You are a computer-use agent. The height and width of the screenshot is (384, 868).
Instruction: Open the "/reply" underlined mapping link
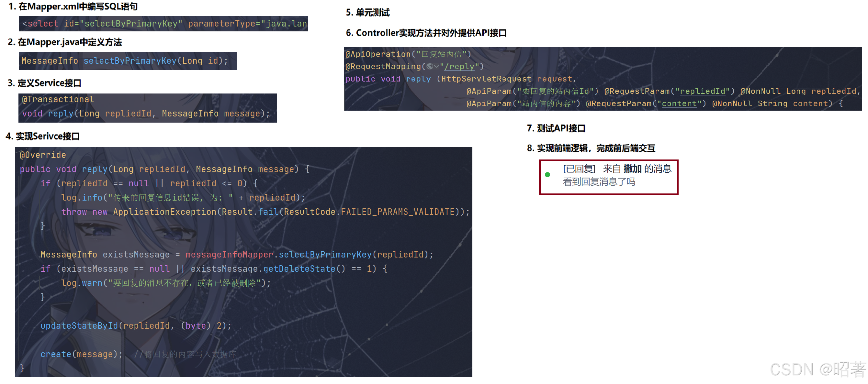pyautogui.click(x=459, y=67)
